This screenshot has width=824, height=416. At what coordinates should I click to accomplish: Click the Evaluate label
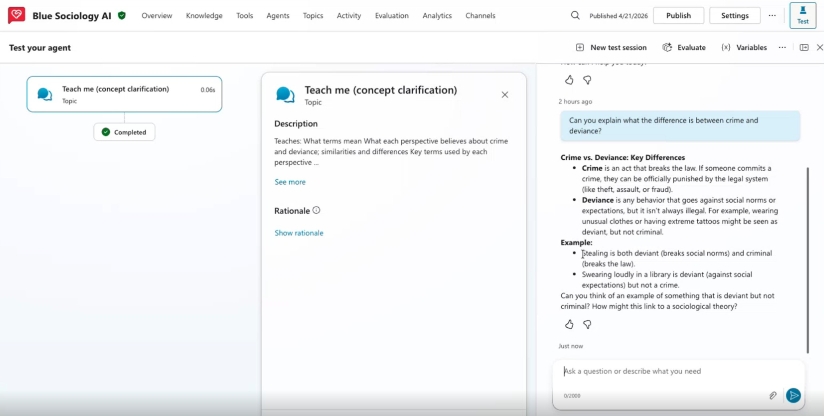point(691,47)
